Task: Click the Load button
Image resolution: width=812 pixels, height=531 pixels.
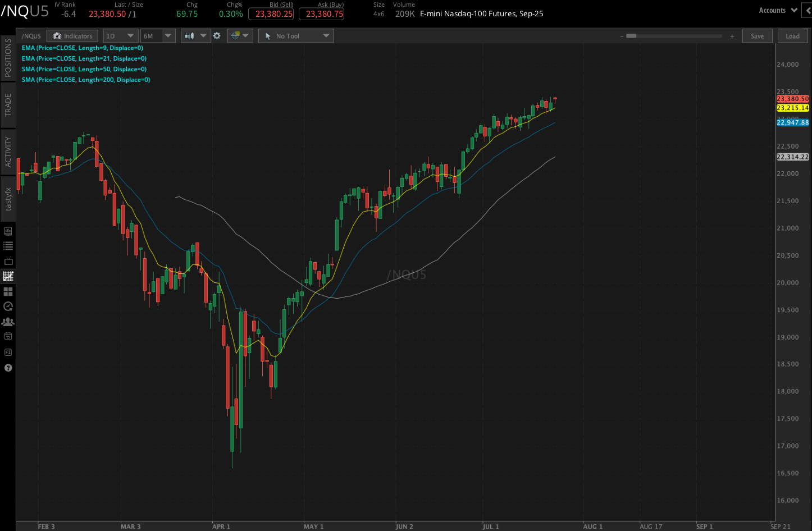Action: click(792, 35)
